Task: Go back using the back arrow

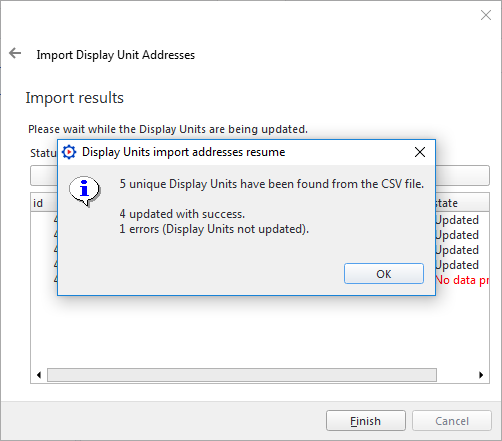Action: coord(15,53)
